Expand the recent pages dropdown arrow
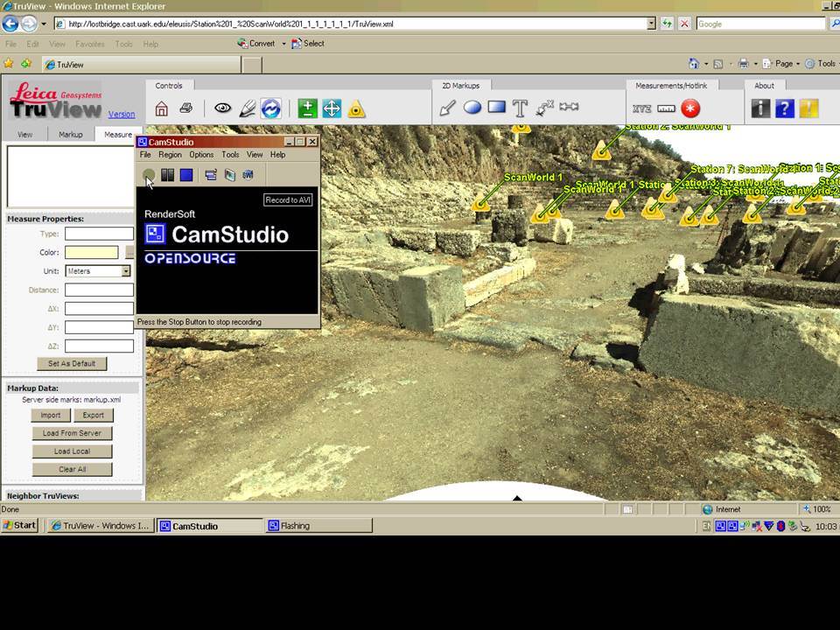The image size is (840, 630). (44, 24)
